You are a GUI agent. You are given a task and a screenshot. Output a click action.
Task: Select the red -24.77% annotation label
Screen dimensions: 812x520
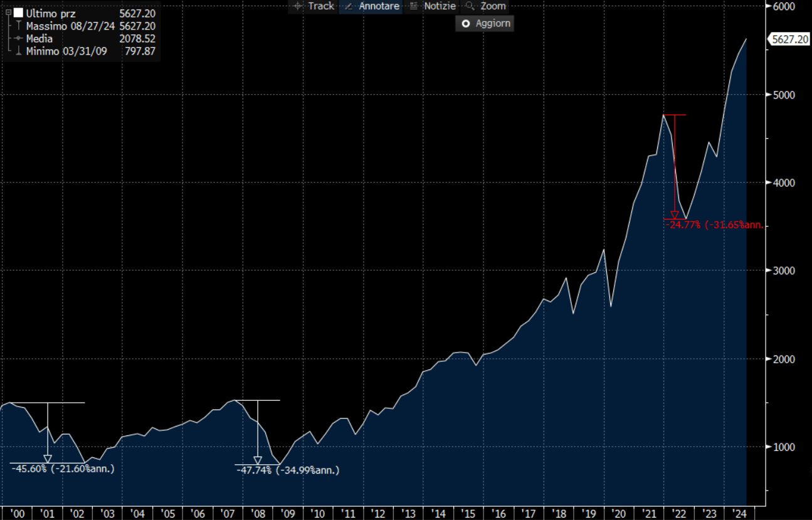pos(714,225)
